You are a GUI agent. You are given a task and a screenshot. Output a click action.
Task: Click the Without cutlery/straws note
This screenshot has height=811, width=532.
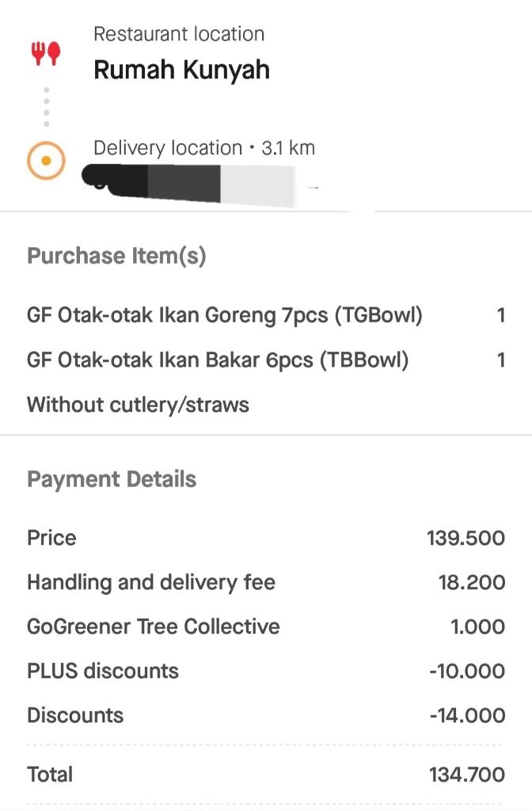pyautogui.click(x=138, y=405)
